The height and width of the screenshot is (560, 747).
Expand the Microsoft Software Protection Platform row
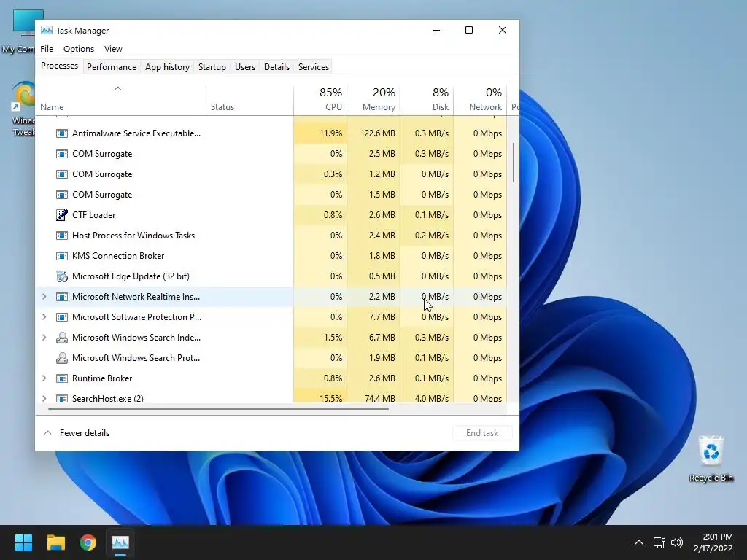click(x=44, y=317)
